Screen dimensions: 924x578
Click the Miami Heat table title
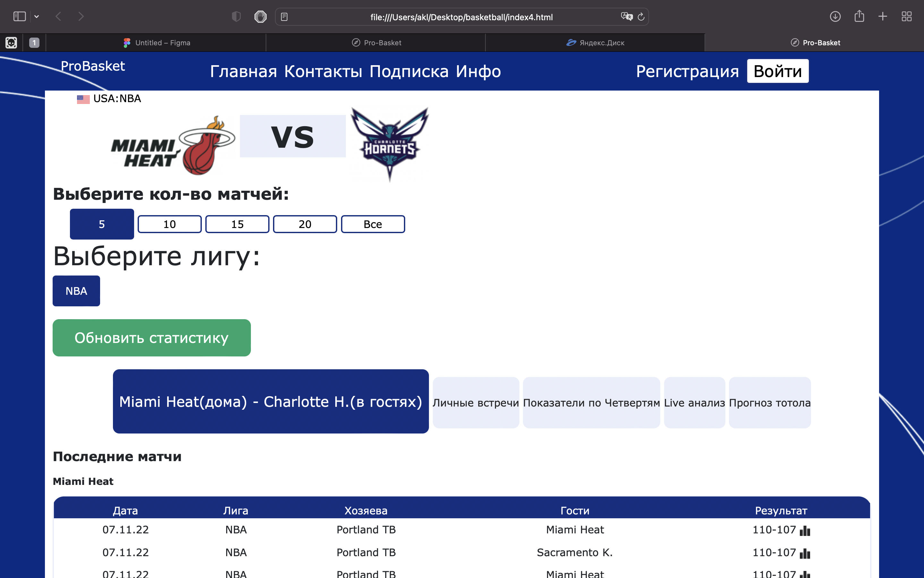coord(83,481)
